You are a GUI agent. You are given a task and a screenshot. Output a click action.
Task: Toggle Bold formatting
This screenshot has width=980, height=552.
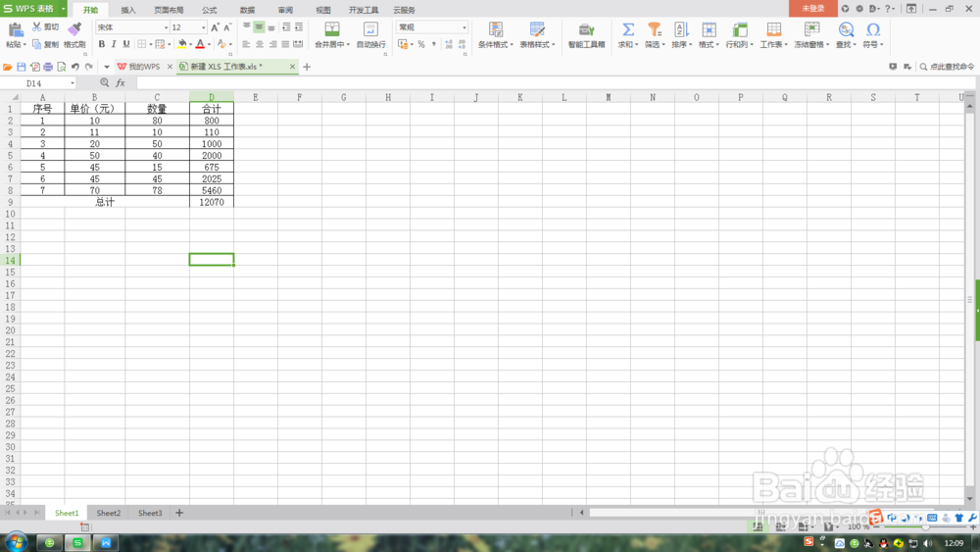(101, 44)
